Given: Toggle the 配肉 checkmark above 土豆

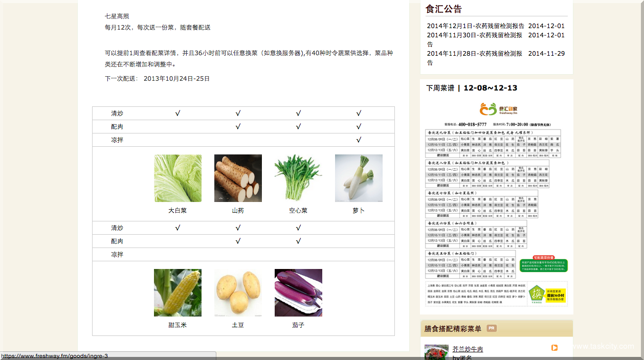Looking at the screenshot, I should coord(238,240).
